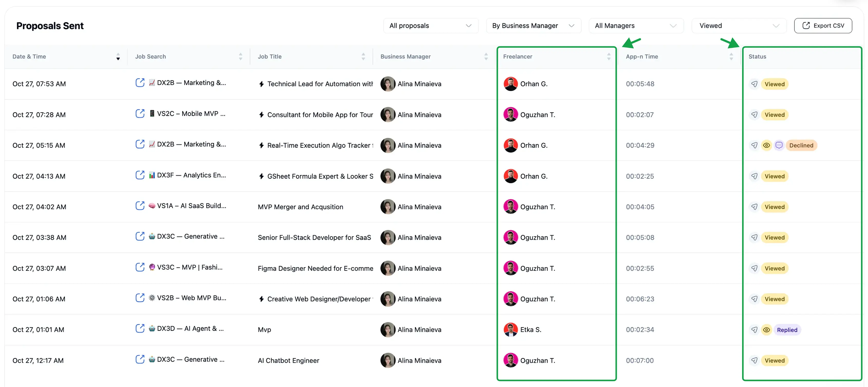Expand the All Managers dropdown
The height and width of the screenshot is (387, 868).
point(636,25)
